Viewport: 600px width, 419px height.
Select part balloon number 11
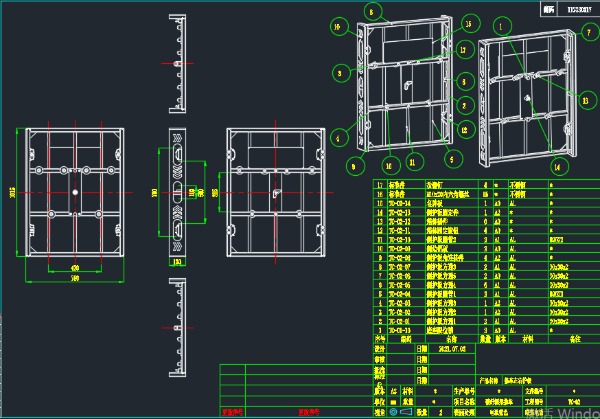click(412, 161)
